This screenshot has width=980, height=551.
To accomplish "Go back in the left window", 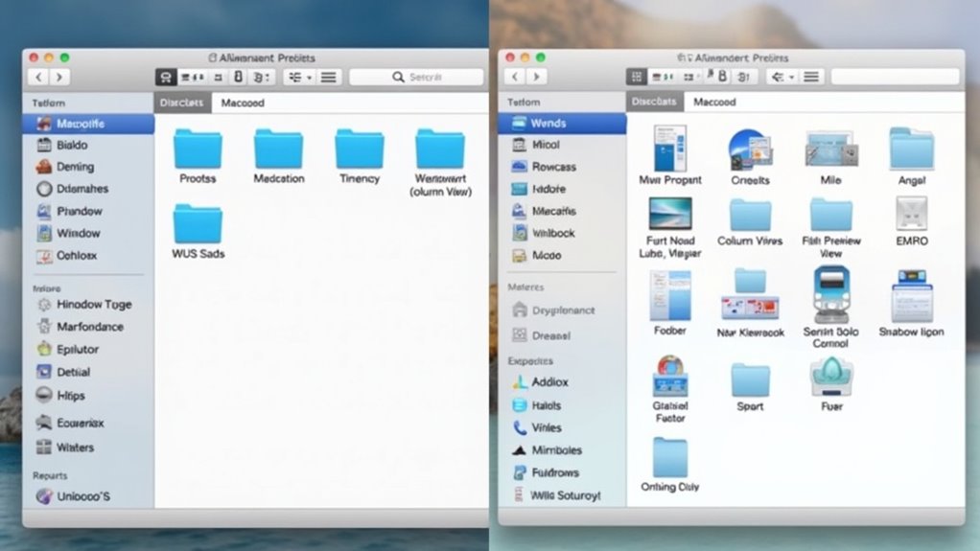I will pos(38,77).
